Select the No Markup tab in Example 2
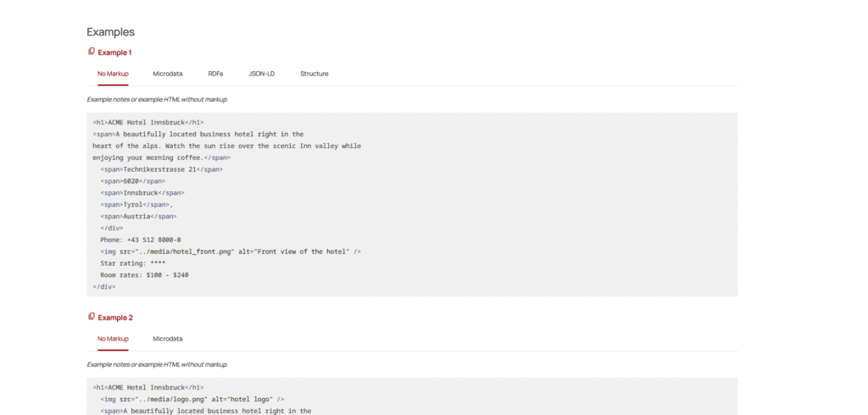 tap(113, 339)
